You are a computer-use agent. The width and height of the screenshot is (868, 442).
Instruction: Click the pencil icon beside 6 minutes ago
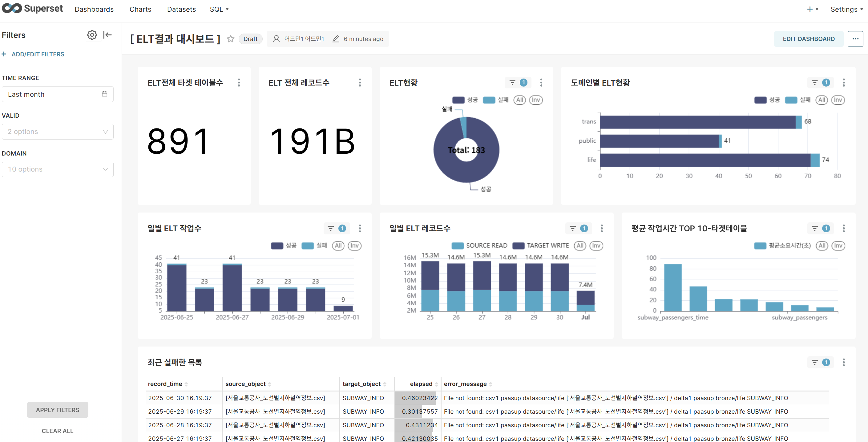(336, 39)
